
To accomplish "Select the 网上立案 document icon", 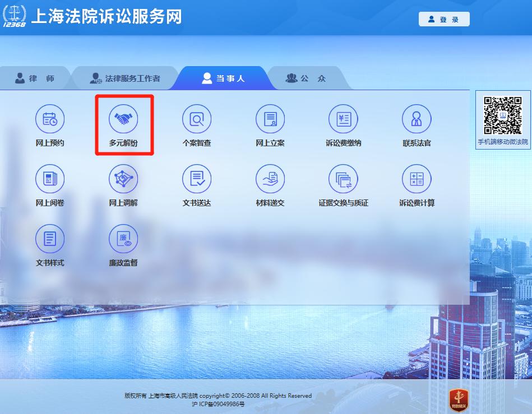I will tap(270, 119).
